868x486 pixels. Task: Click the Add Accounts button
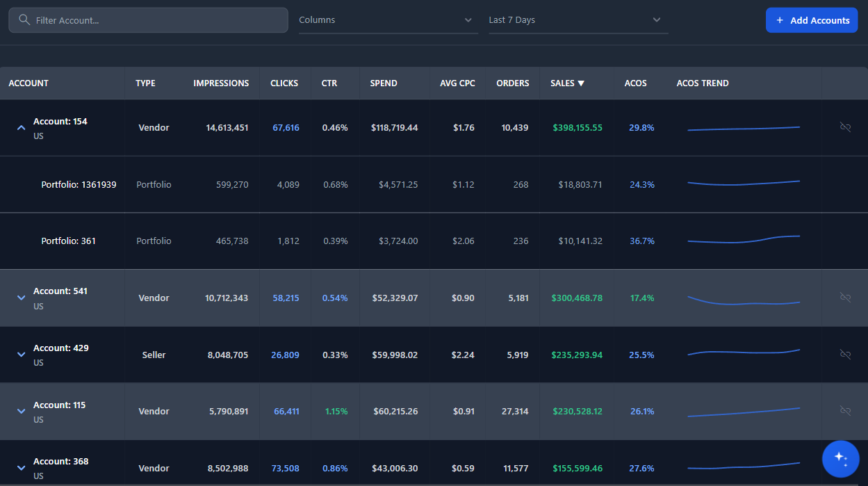812,20
